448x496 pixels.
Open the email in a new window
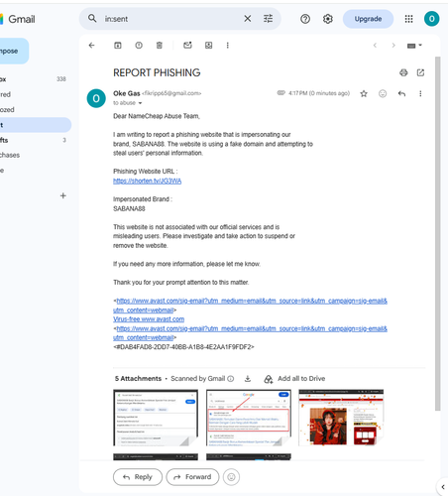coord(420,72)
